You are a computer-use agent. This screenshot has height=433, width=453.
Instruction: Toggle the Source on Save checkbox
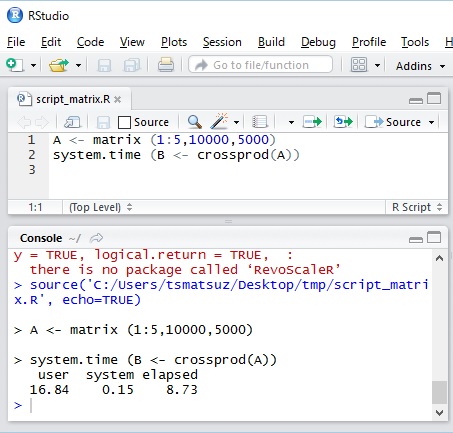[124, 122]
